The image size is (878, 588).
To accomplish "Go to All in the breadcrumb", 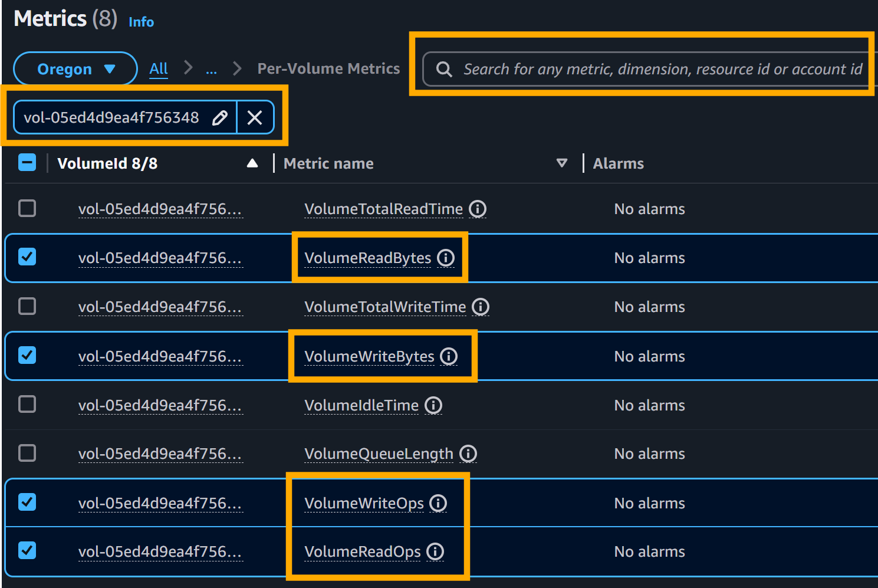I will (x=159, y=69).
